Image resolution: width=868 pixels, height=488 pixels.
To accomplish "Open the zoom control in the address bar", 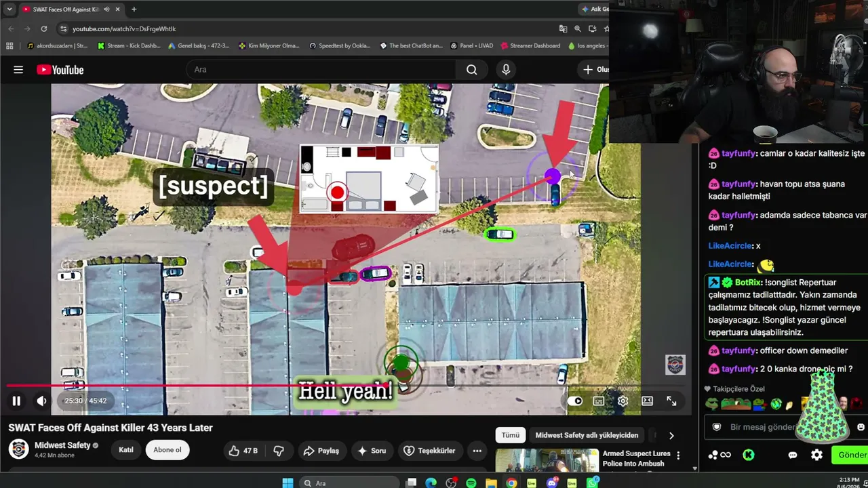I will (x=578, y=29).
